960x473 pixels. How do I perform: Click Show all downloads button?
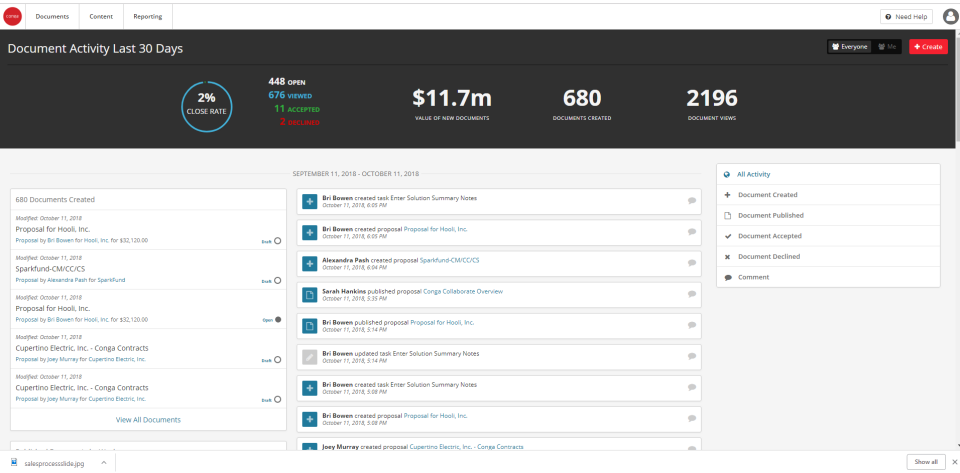tap(926, 462)
